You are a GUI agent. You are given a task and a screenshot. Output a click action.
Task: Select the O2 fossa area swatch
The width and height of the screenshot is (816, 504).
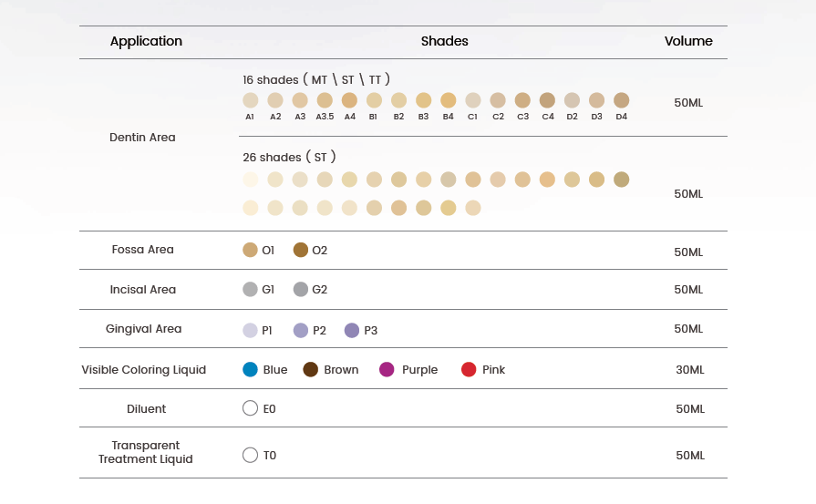[x=301, y=250]
